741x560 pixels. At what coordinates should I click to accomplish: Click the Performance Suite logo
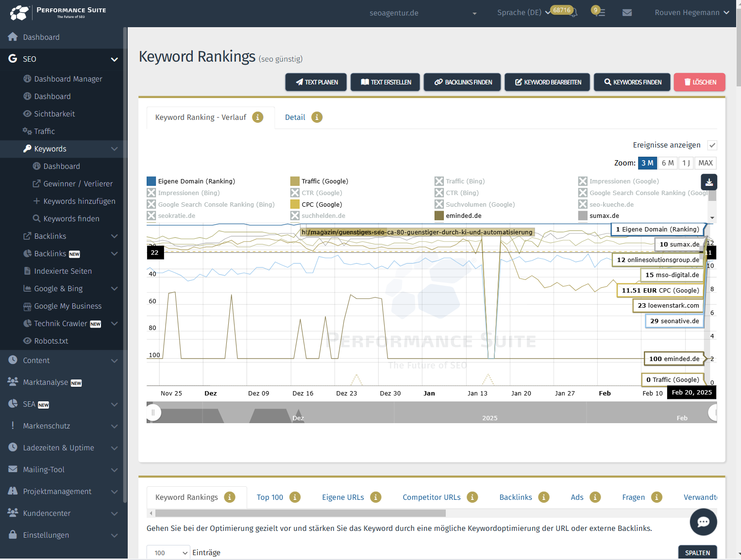click(58, 13)
